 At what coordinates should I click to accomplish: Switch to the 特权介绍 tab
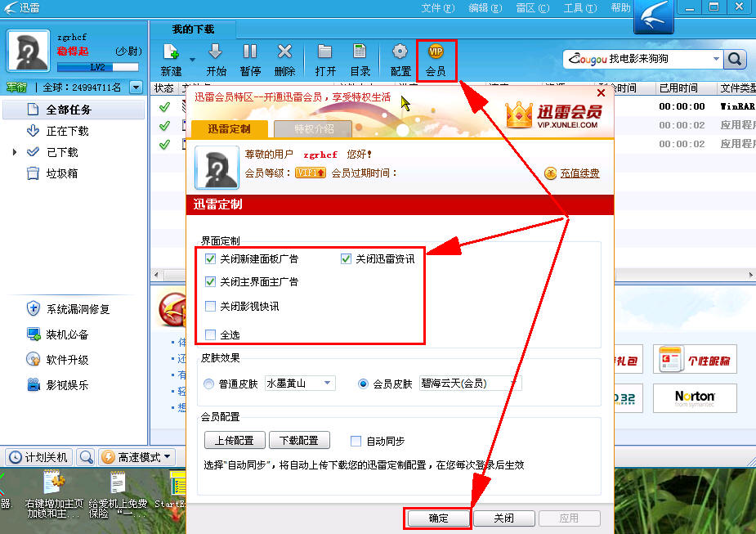(x=314, y=129)
